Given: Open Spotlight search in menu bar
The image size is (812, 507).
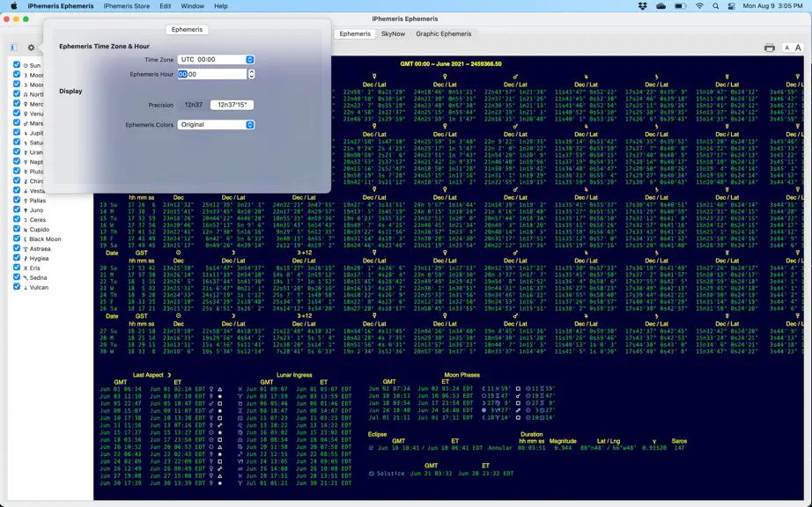Looking at the screenshot, I should (715, 6).
